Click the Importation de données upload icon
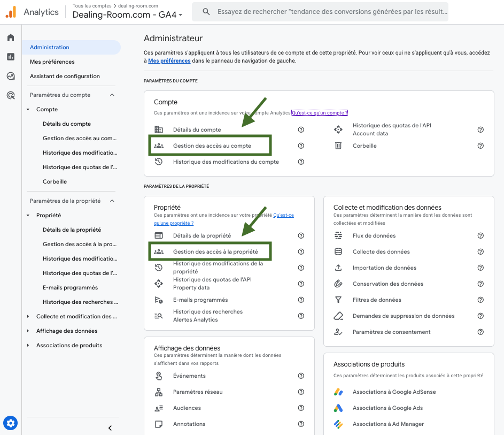The width and height of the screenshot is (504, 435). click(x=338, y=268)
